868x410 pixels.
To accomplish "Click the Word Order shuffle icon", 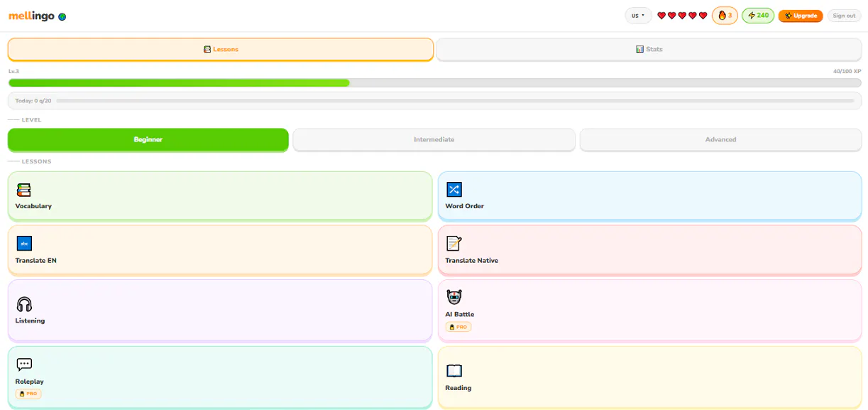I will pyautogui.click(x=454, y=190).
